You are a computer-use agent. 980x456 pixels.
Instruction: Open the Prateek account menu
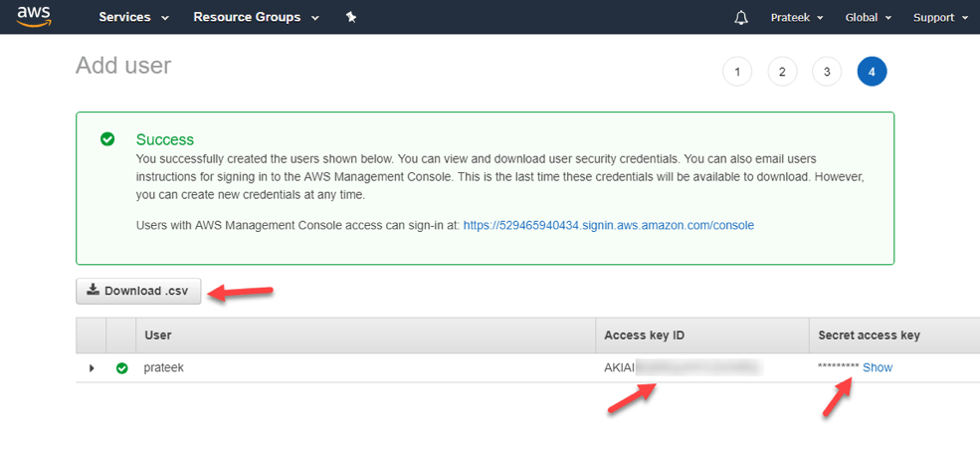click(x=797, y=18)
